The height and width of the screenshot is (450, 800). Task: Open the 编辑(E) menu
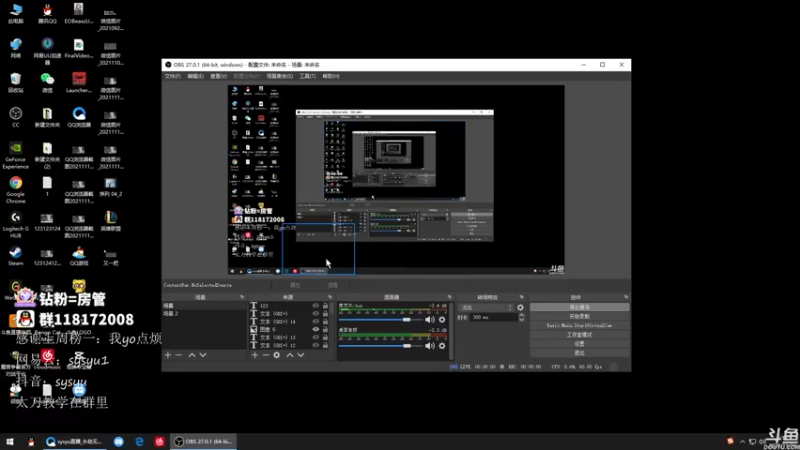[x=195, y=76]
